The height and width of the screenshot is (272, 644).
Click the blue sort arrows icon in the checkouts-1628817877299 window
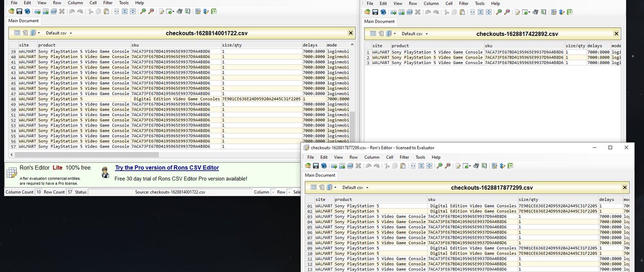[502, 166]
